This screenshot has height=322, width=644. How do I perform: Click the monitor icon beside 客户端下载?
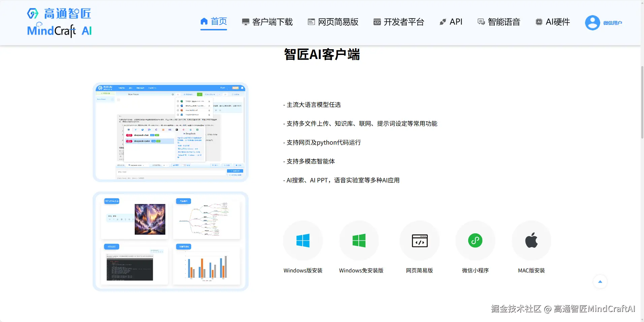pos(246,22)
